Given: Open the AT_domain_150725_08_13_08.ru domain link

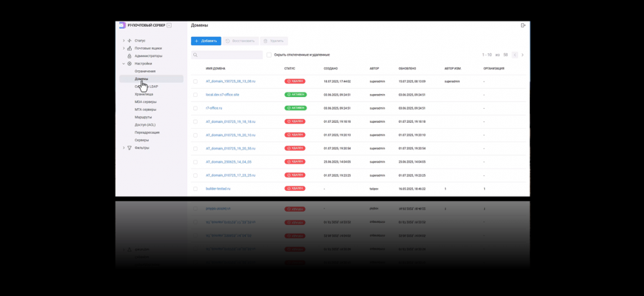Looking at the screenshot, I should (x=230, y=81).
